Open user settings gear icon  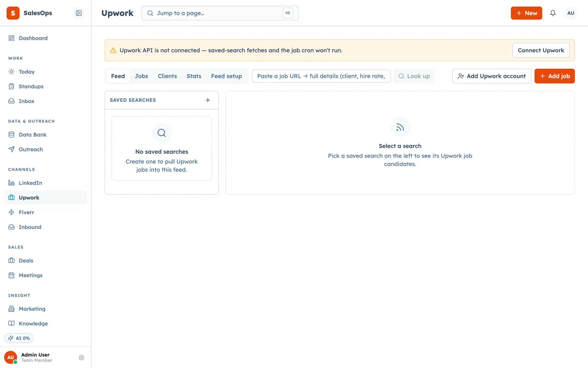[81, 358]
